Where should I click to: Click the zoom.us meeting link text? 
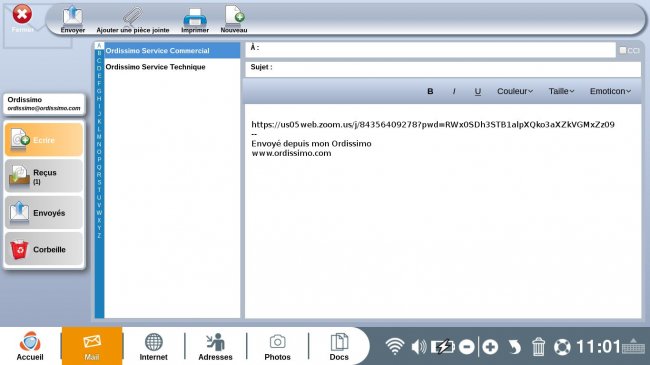click(x=433, y=124)
